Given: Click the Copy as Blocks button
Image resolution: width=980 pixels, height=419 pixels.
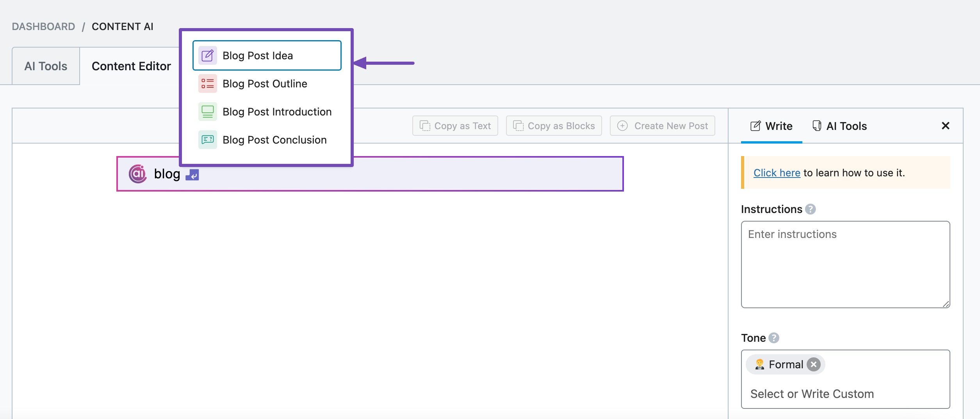Looking at the screenshot, I should pos(554,126).
